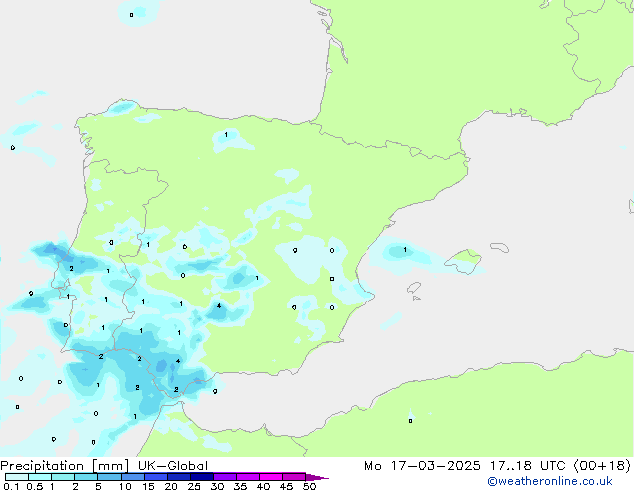The height and width of the screenshot is (490, 634).
Task: Select the 45–50 mm legend color swatch
Action: [294, 477]
